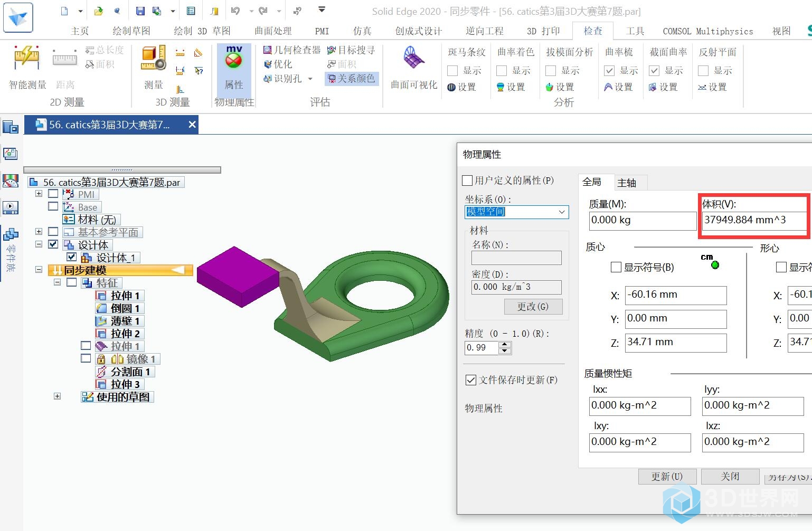This screenshot has width=812, height=531.
Task: Click the 体积 value field
Action: (754, 220)
